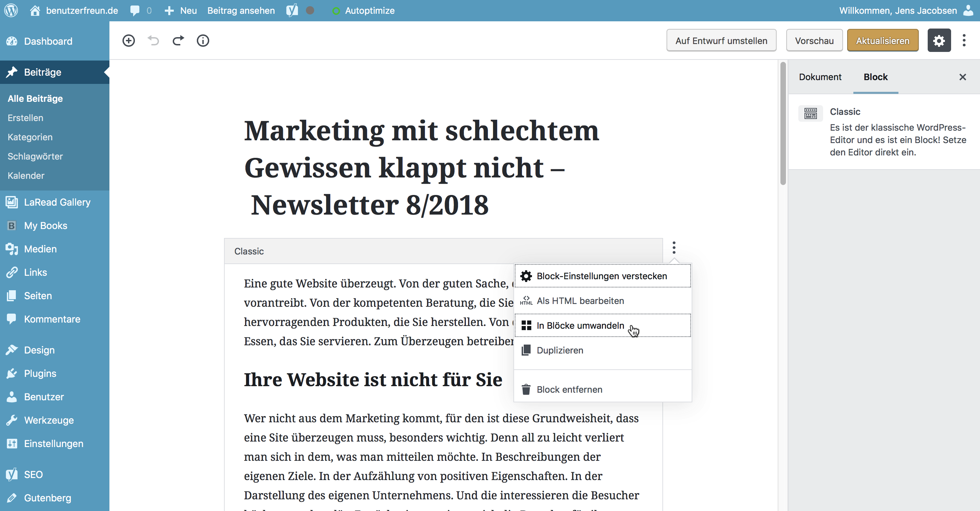Click the WordPress logo icon
980x511 pixels.
click(x=11, y=10)
